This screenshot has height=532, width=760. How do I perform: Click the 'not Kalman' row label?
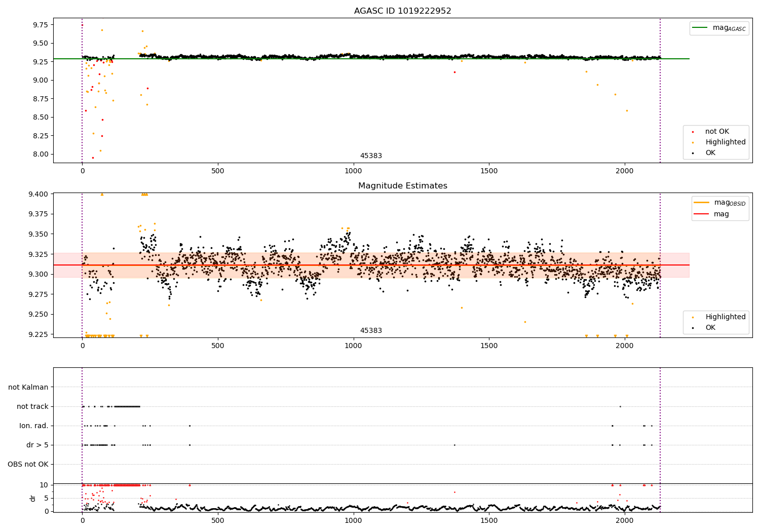pyautogui.click(x=28, y=387)
